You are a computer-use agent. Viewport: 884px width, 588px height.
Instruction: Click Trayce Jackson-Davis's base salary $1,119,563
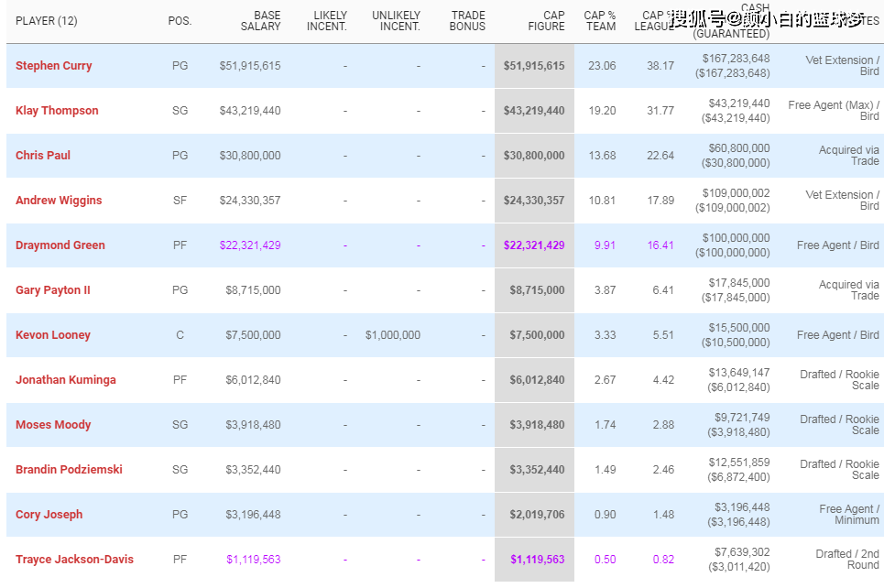point(254,560)
